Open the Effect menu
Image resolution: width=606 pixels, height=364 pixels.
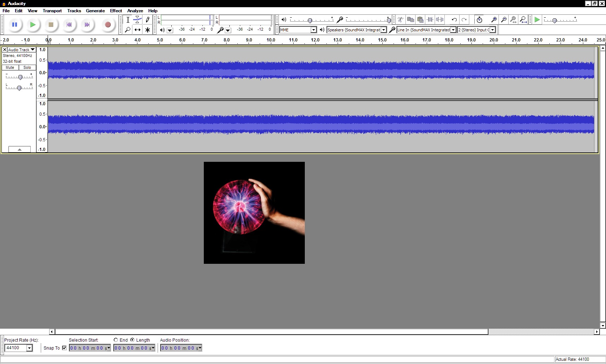click(x=116, y=11)
